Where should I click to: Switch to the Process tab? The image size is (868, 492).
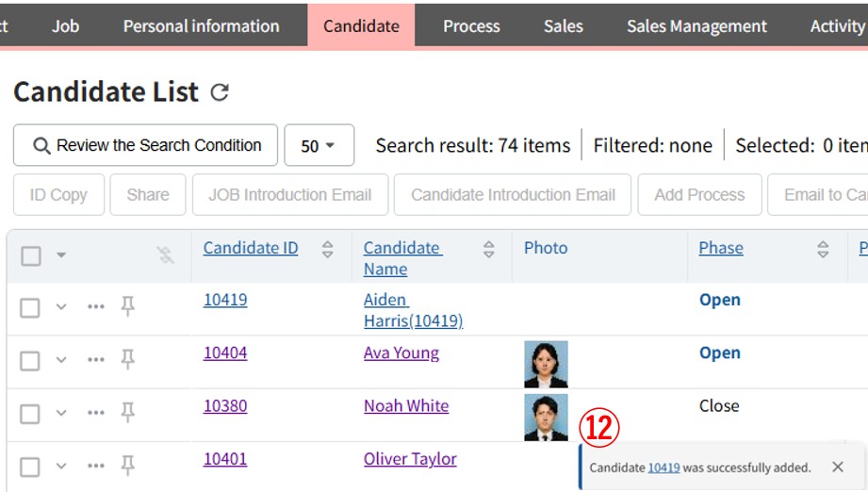pos(471,25)
